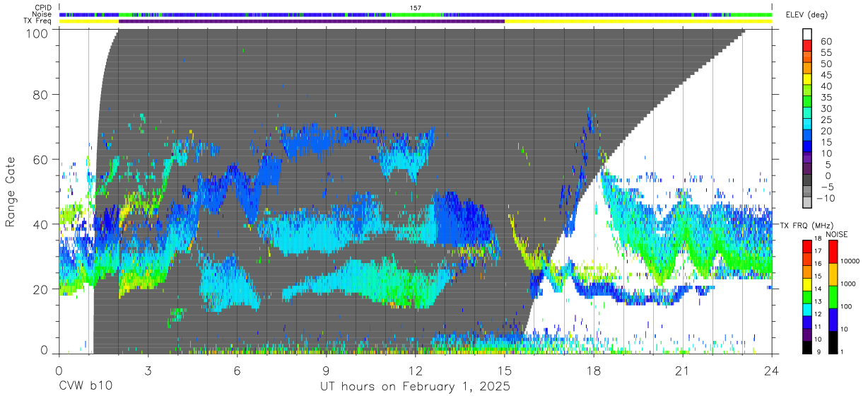The image size is (868, 401).
Task: Click black bottom segment of NOISE color bar
Action: click(x=832, y=342)
